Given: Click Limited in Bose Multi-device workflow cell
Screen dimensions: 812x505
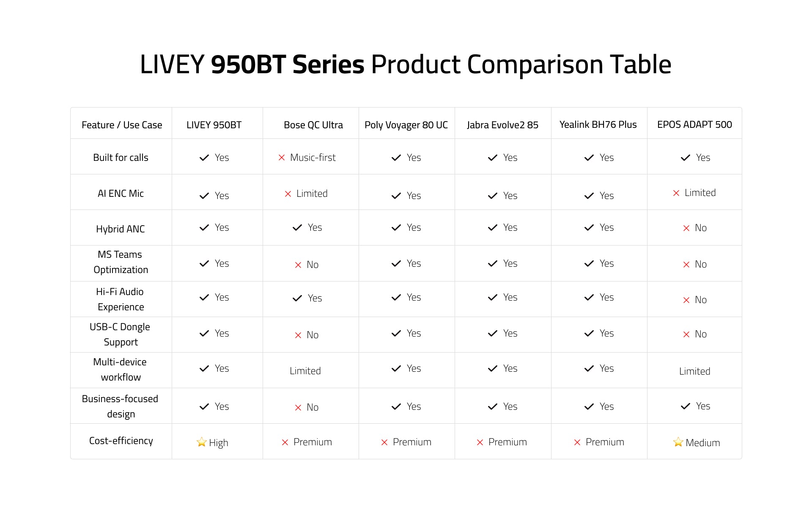Looking at the screenshot, I should (305, 371).
